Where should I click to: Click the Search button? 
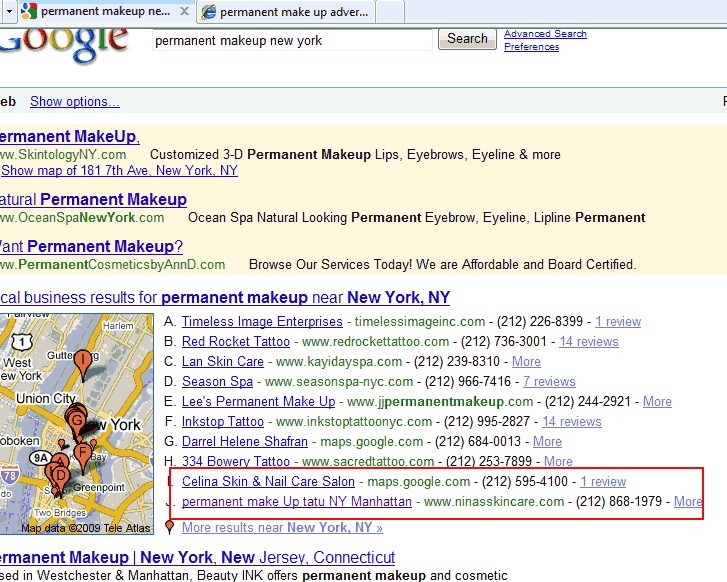pos(467,38)
